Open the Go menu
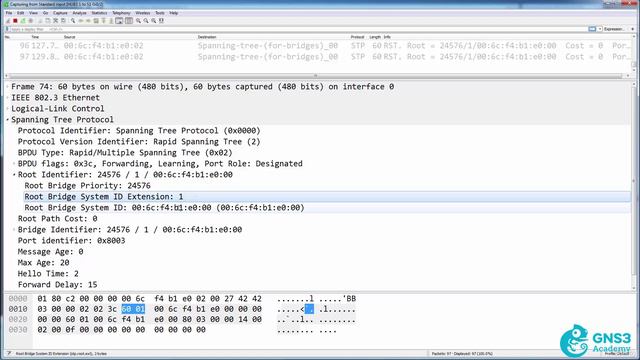The image size is (640, 360). 45,13
